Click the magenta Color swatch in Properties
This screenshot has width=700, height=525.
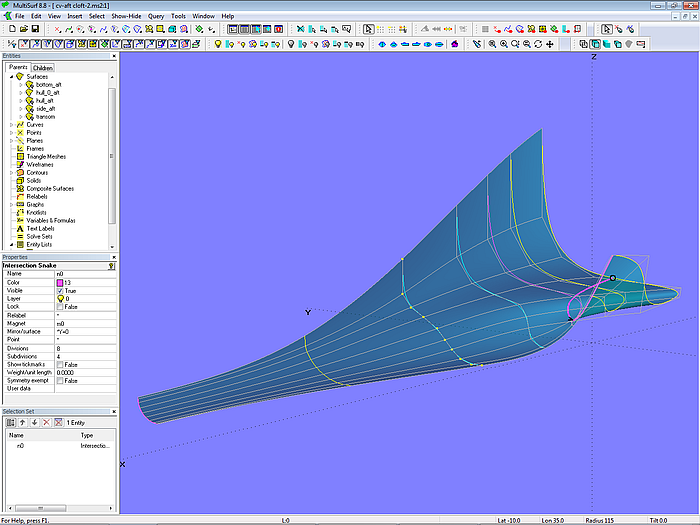coord(60,282)
